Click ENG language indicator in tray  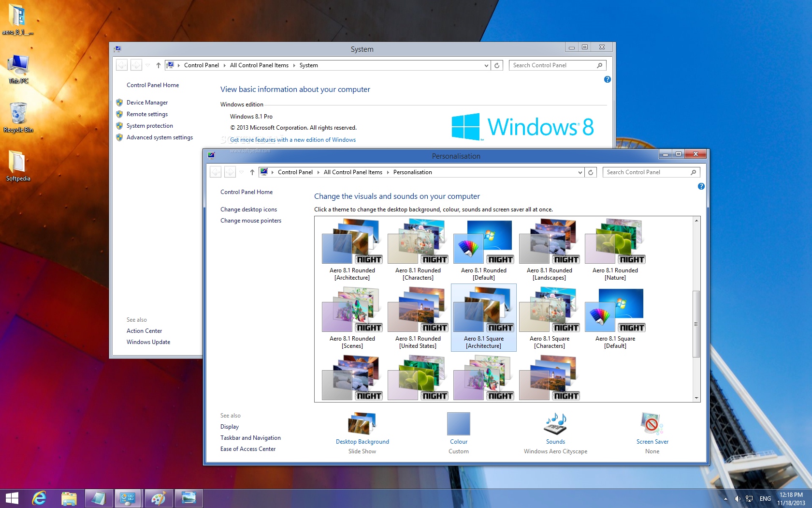tap(765, 499)
